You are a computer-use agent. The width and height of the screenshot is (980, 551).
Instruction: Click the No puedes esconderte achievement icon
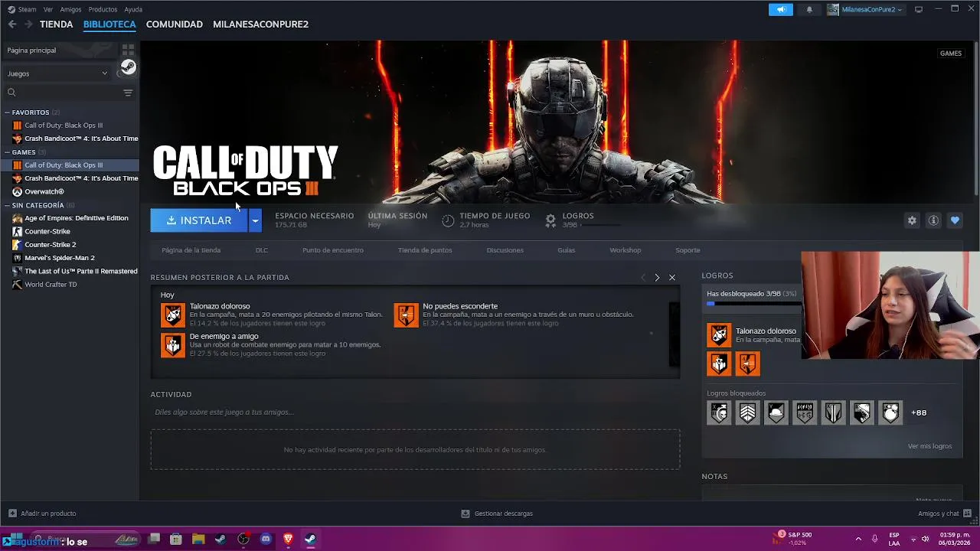tap(406, 315)
